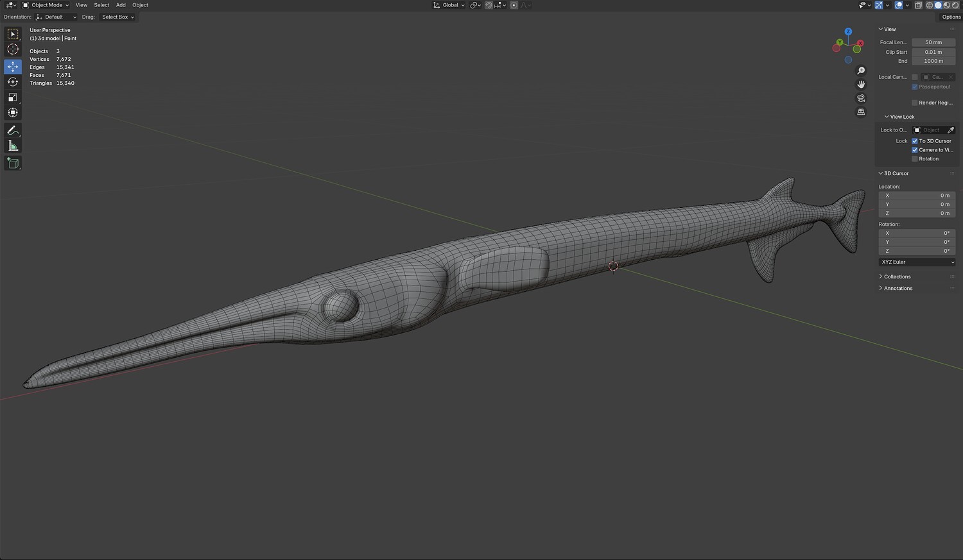Open the Object menu
The height and width of the screenshot is (560, 963).
pyautogui.click(x=140, y=5)
